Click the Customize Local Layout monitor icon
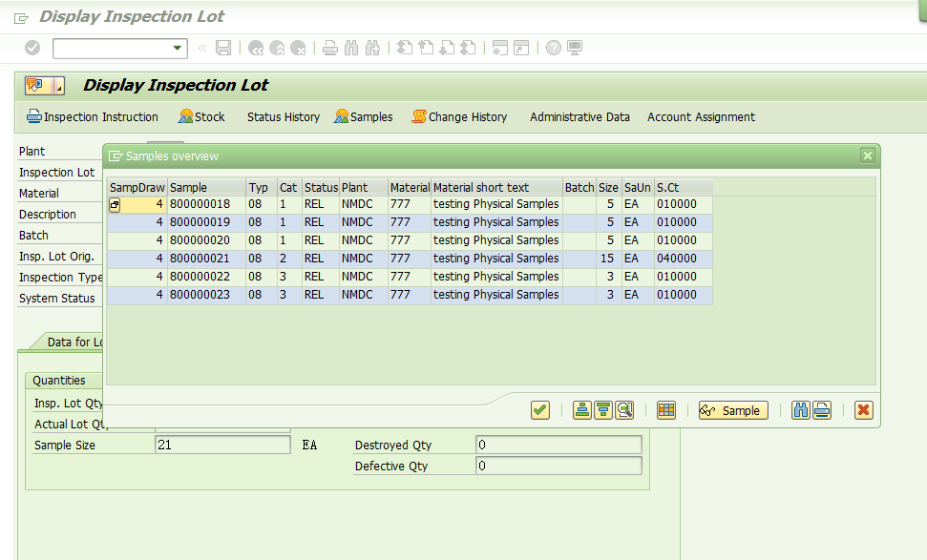 point(575,48)
